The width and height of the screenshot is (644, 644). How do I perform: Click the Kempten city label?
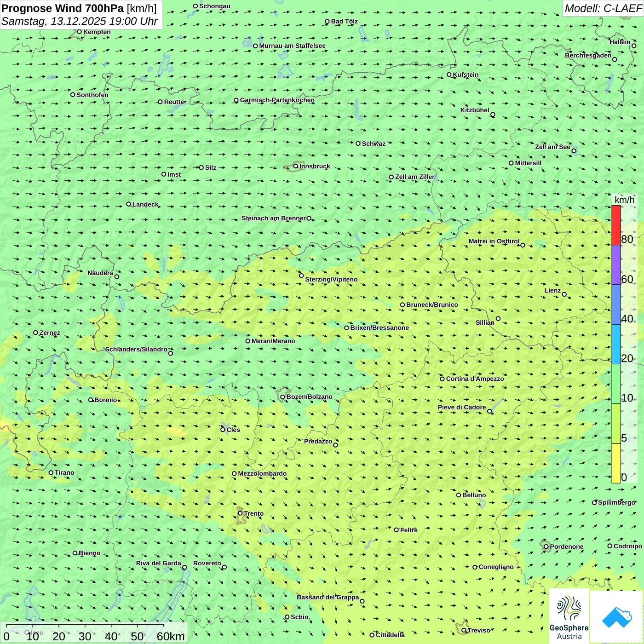(97, 32)
